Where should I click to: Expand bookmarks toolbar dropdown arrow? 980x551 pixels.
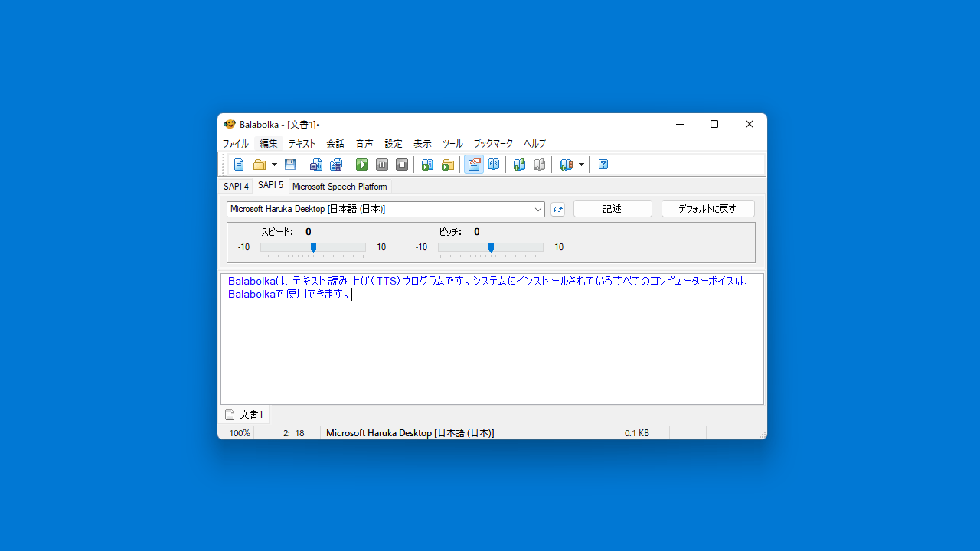(x=581, y=165)
